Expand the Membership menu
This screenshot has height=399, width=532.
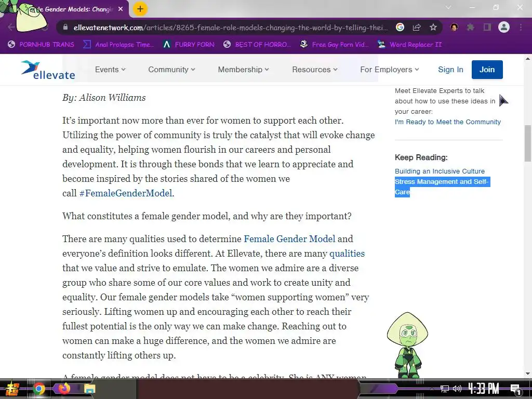click(244, 70)
